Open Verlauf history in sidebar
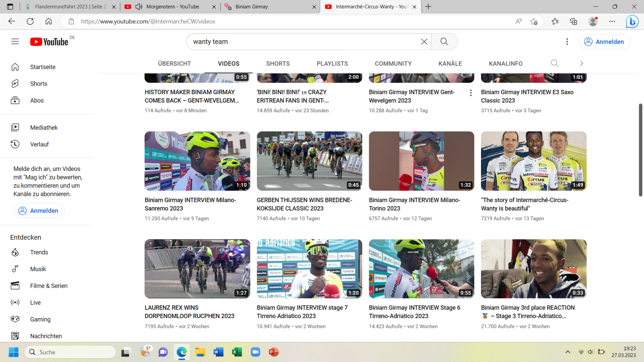Screen dimensions: 644x362 point(39,144)
